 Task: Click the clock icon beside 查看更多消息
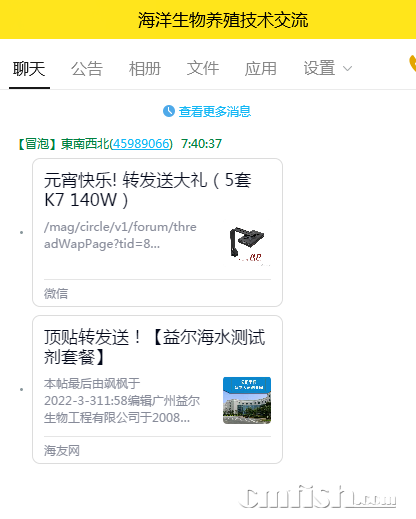(x=169, y=111)
